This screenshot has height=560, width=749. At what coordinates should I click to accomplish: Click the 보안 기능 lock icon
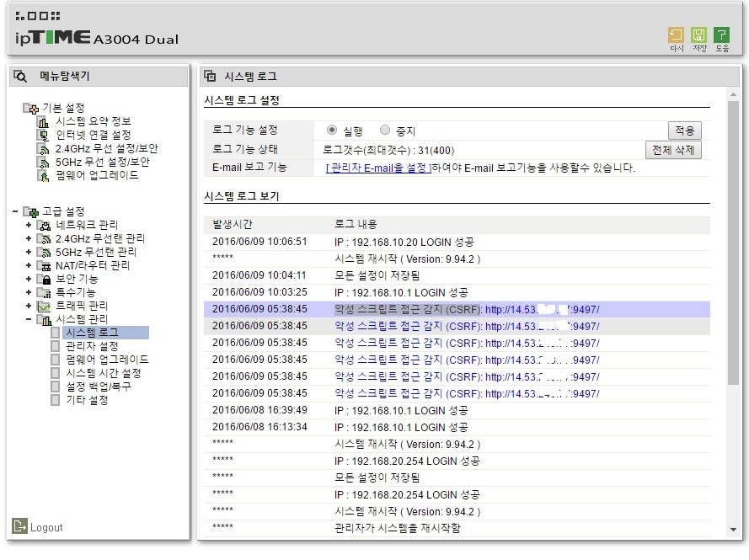[45, 279]
